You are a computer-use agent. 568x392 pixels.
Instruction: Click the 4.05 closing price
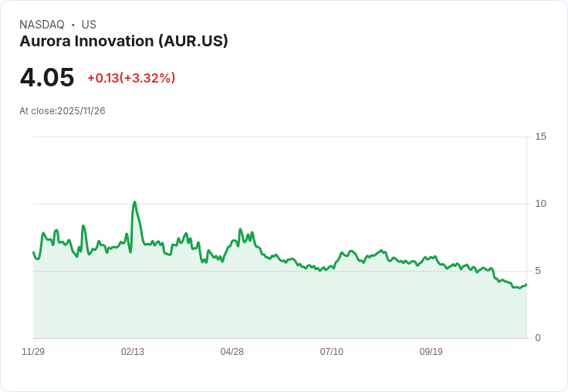(x=47, y=77)
